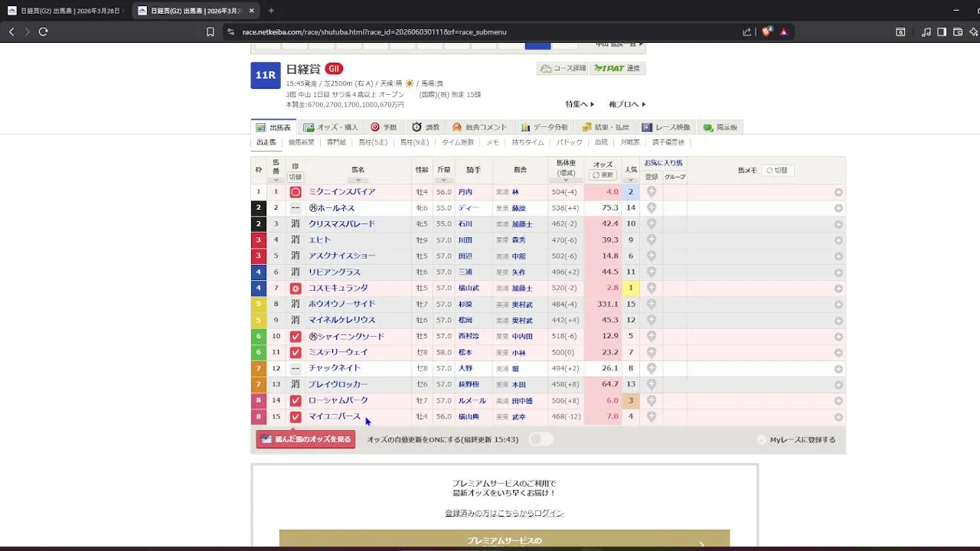
Task: Uncheck the mark for ローシャムパーク
Action: 296,401
